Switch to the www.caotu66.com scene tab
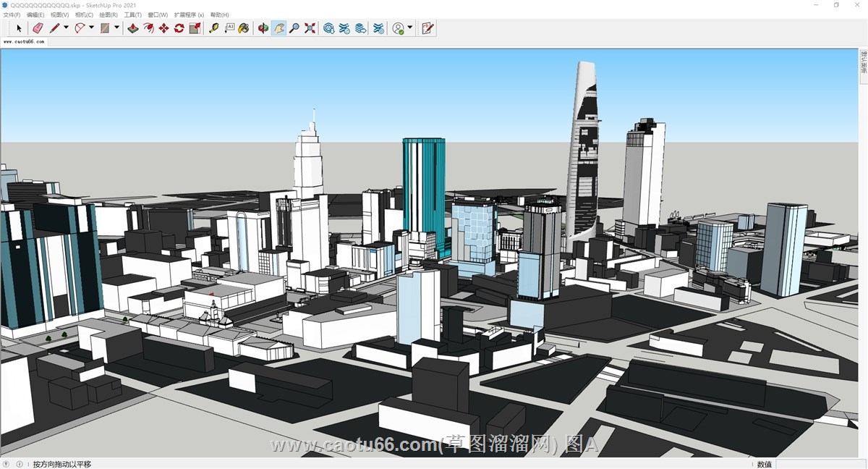 tap(24, 42)
